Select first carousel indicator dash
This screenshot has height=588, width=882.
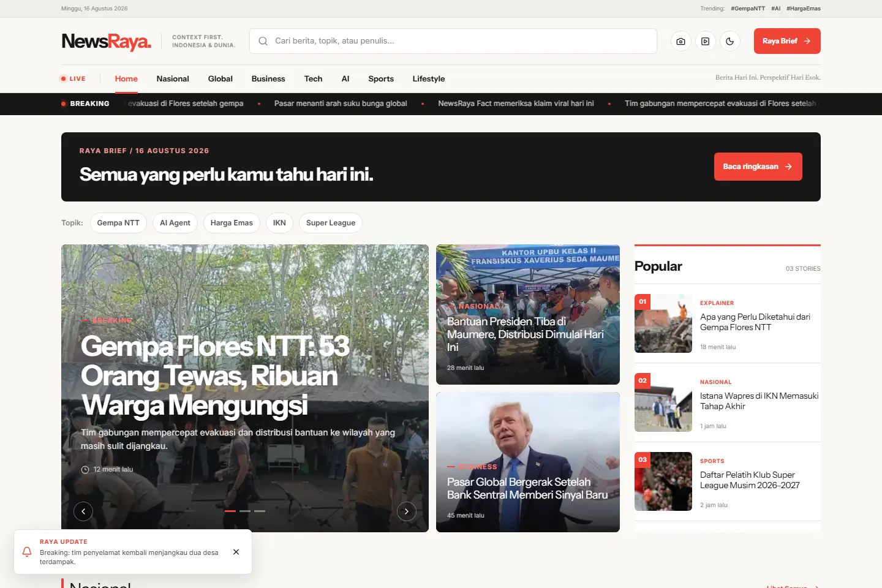click(230, 511)
